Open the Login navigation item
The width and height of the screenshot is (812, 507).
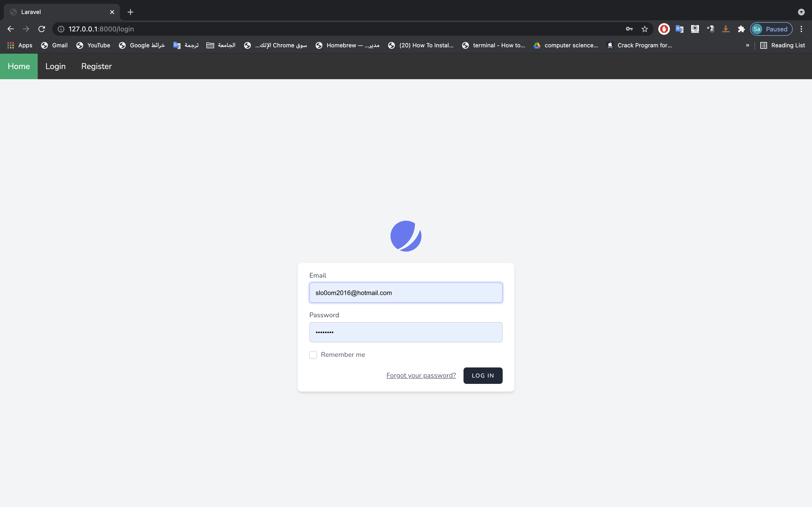point(55,66)
